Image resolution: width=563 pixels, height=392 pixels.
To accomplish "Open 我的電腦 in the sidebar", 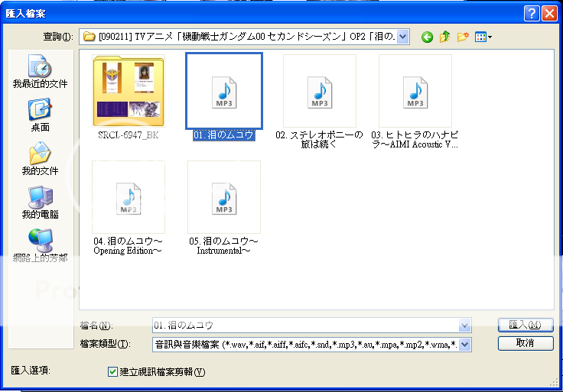I will click(41, 202).
